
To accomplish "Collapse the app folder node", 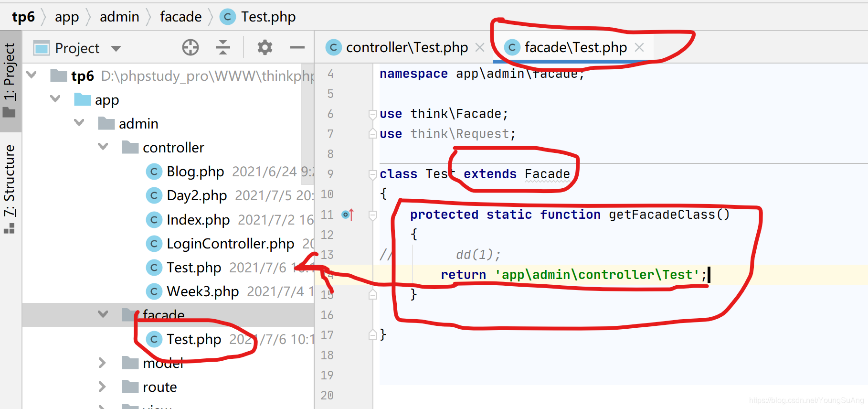I will click(55, 99).
